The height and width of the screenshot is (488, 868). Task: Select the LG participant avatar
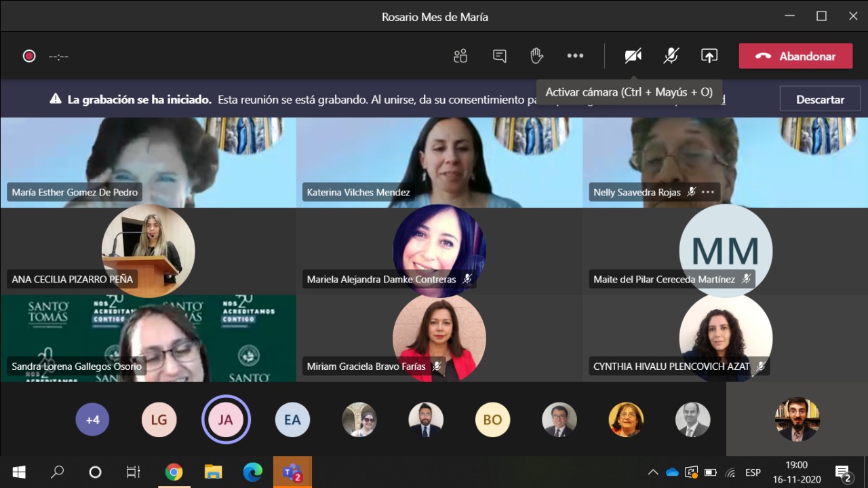point(159,419)
